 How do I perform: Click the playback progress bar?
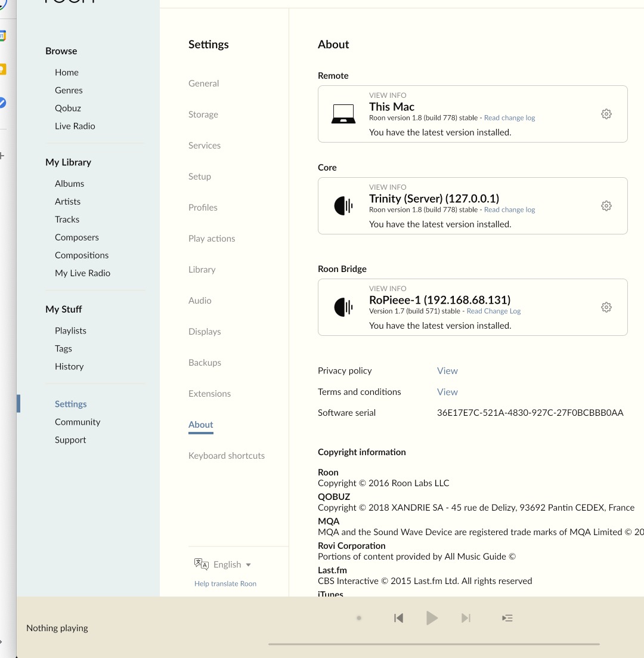point(434,644)
